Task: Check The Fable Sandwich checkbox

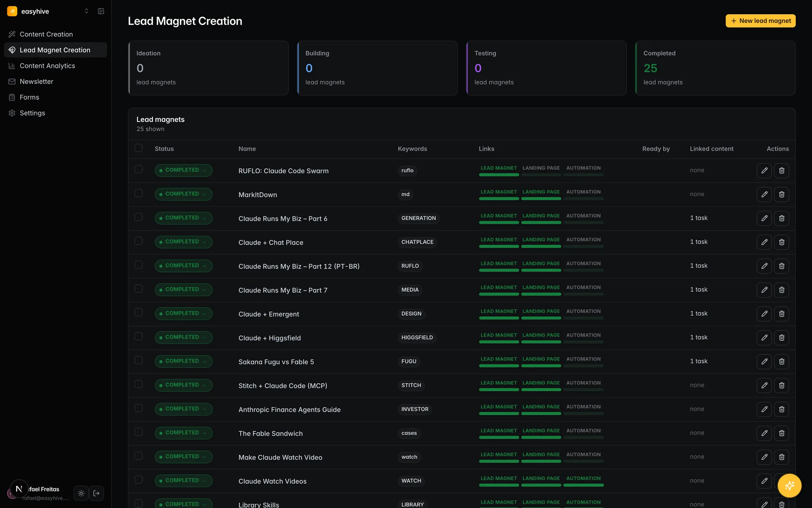Action: (138, 432)
